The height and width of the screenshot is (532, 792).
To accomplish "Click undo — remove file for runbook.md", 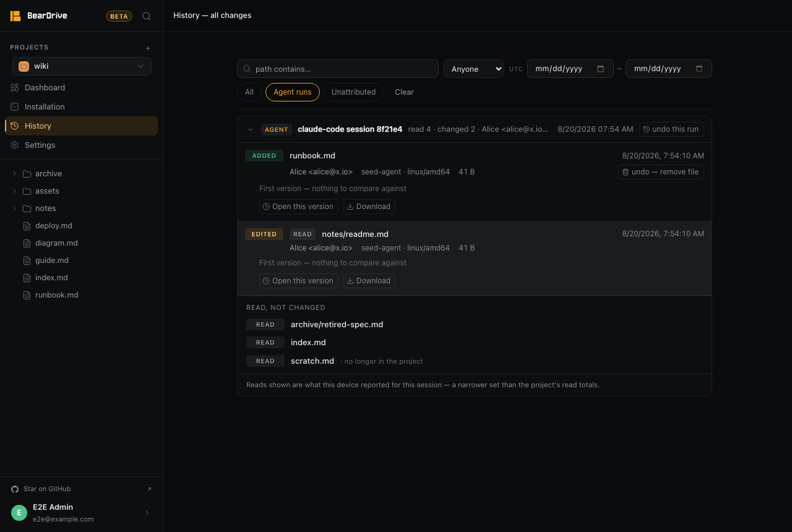I will pos(661,172).
